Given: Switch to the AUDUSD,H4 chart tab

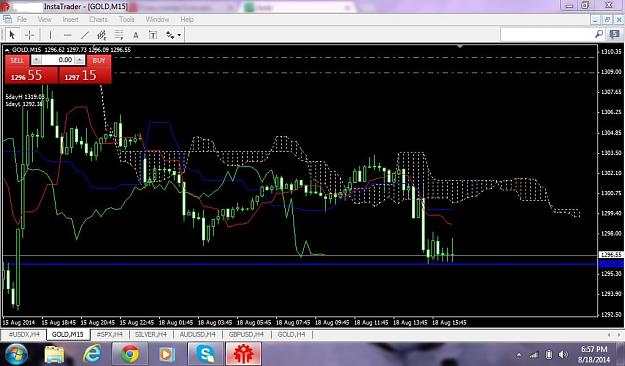Looking at the screenshot, I should click(197, 335).
